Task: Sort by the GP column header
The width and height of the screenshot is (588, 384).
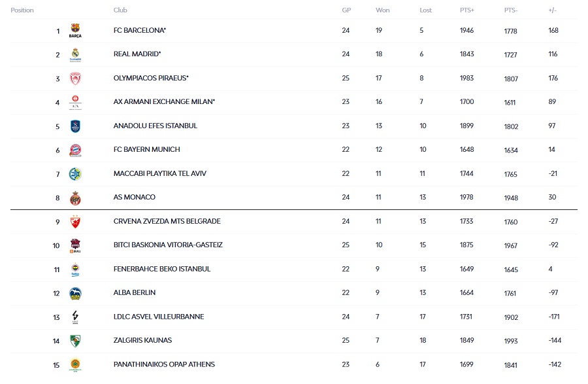Action: (346, 10)
